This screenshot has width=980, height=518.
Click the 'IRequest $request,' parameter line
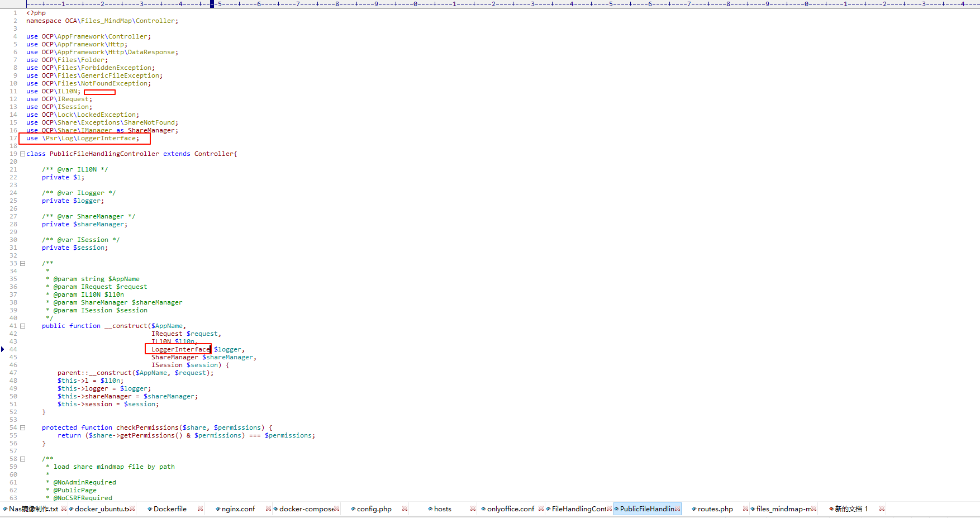click(x=187, y=334)
